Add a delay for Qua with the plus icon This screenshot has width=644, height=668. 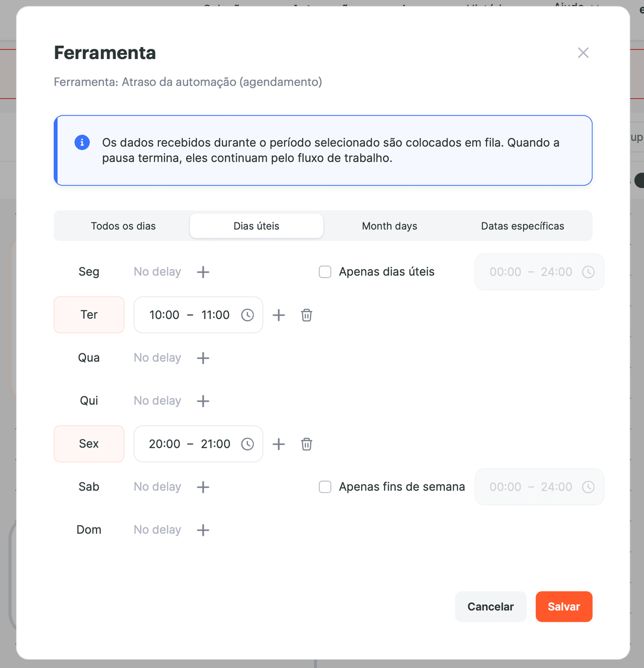point(203,358)
